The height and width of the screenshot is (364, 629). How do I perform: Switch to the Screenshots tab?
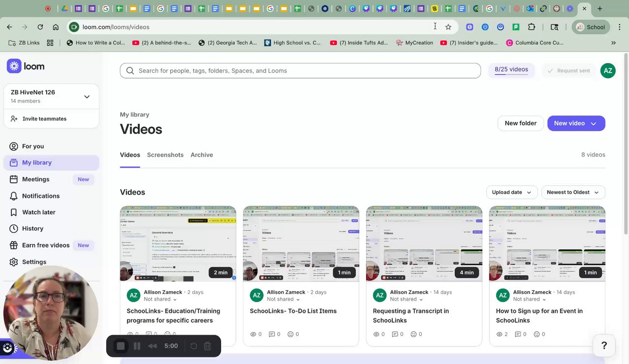165,155
